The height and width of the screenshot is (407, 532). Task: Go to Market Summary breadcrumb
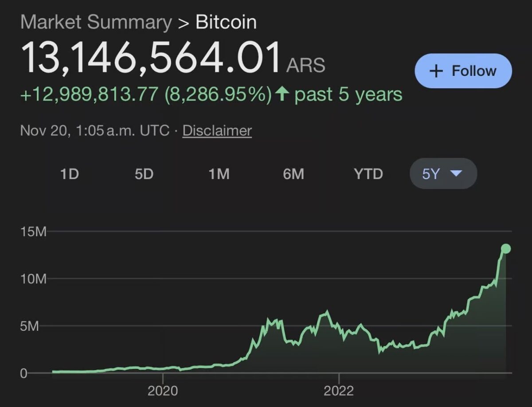click(96, 22)
